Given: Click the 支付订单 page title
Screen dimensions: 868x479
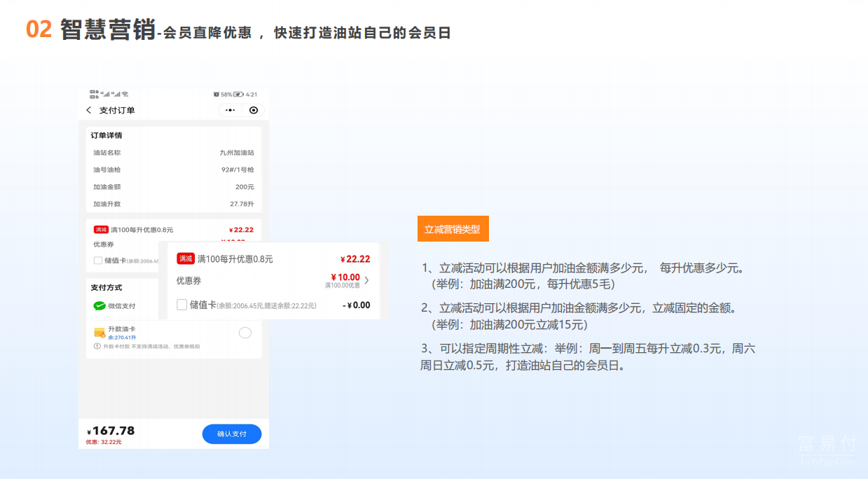Looking at the screenshot, I should pos(117,111).
